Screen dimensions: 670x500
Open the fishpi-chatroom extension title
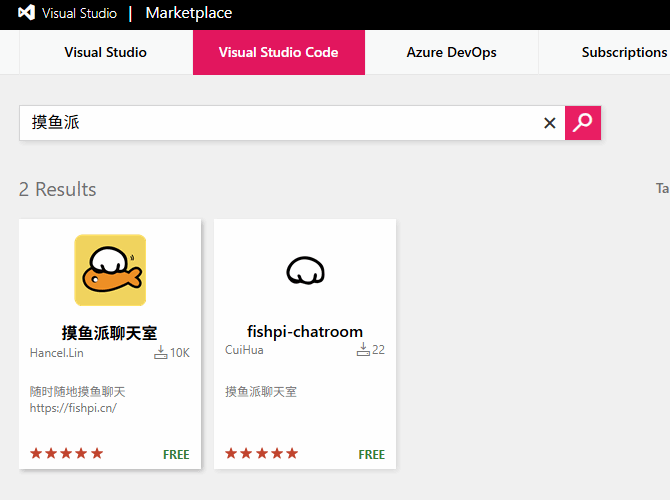click(305, 332)
